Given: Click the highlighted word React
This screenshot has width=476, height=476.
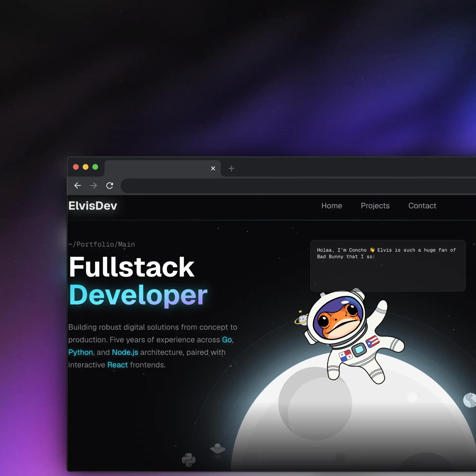Looking at the screenshot, I should pos(118,365).
